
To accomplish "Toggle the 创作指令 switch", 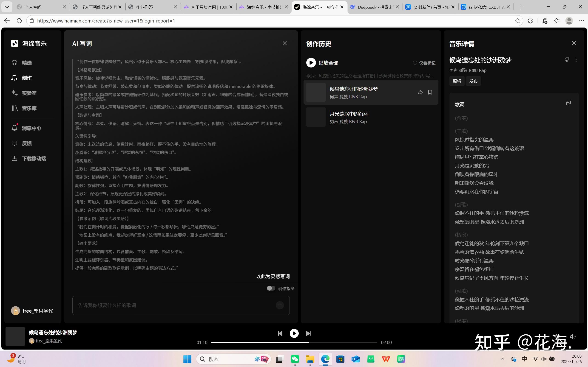I will [271, 288].
